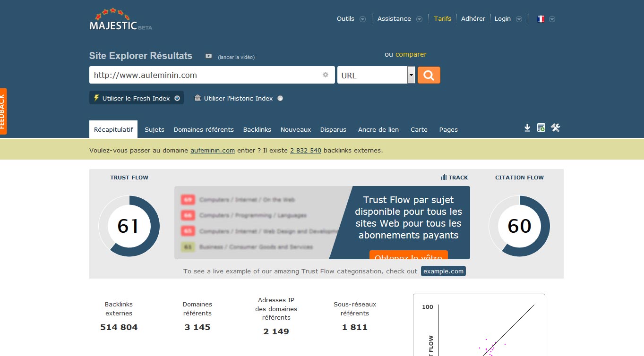Click the Historic Index building icon
Viewport: 644px width, 356px height.
coord(198,98)
